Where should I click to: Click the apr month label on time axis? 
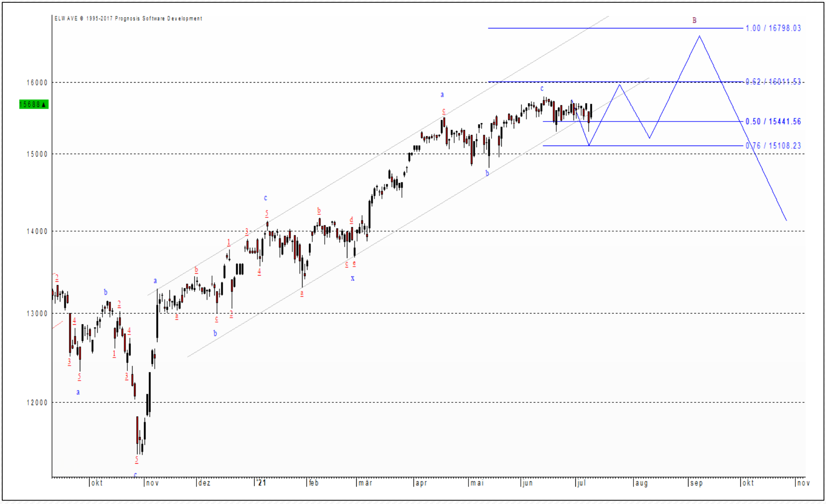point(421,483)
